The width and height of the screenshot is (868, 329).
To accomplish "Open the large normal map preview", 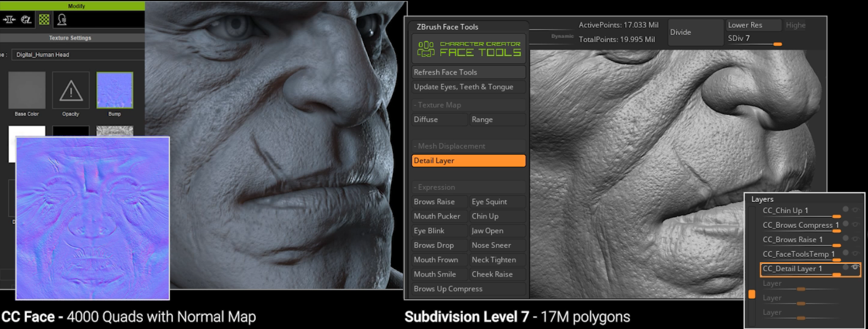I will (92, 218).
